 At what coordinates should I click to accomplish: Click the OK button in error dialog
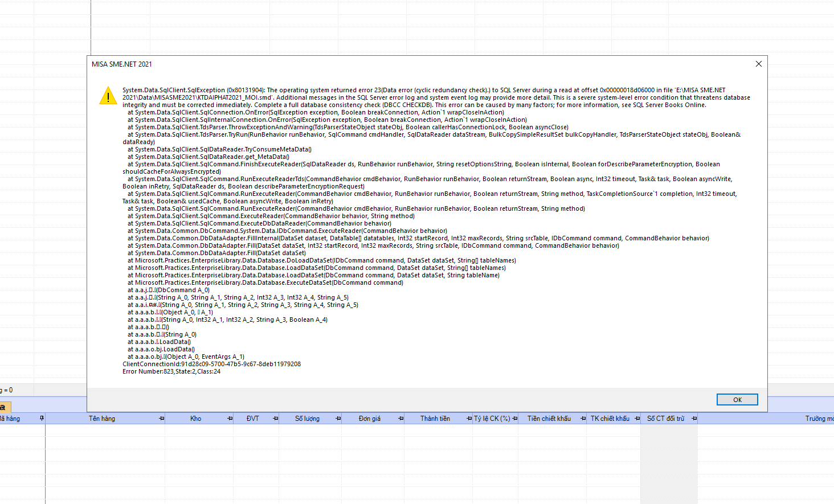click(737, 400)
